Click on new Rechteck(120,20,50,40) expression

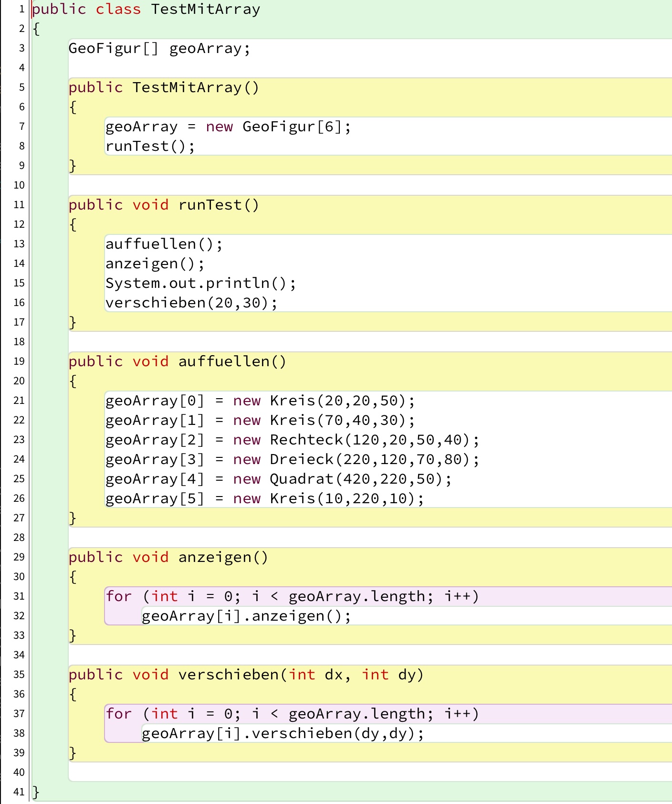click(356, 440)
